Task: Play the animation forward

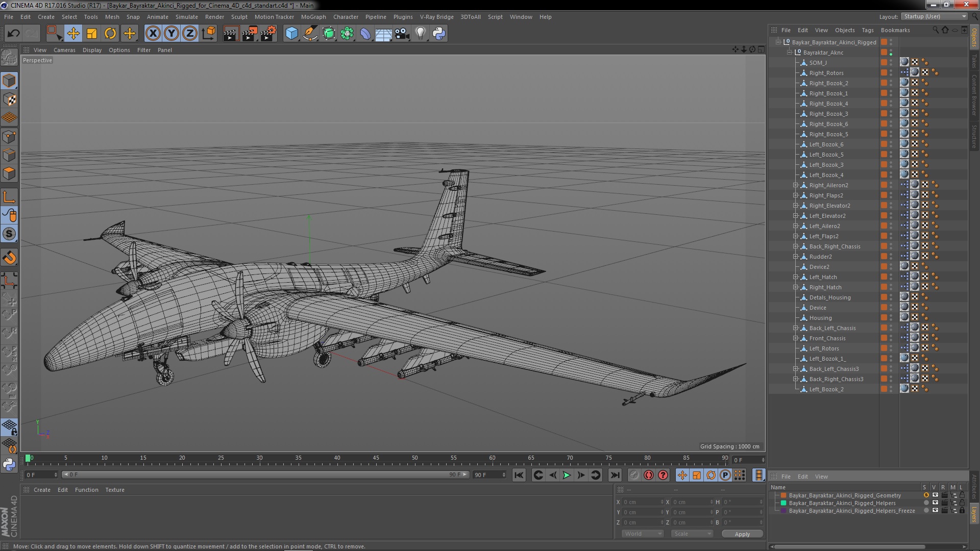Action: coord(567,475)
